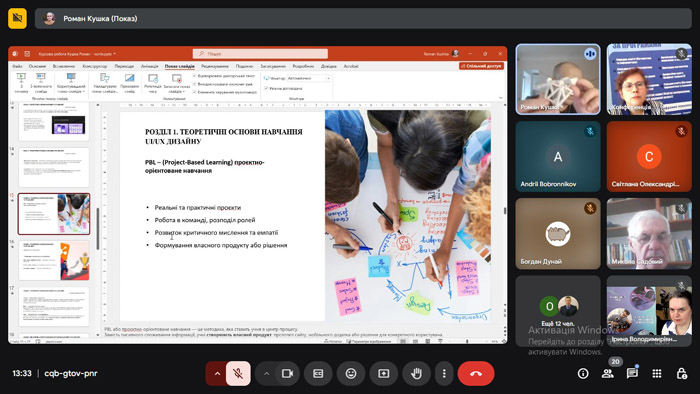700x394 pixels.
Task: Expand the audio settings arrow beside the microphone
Action: coord(217,373)
